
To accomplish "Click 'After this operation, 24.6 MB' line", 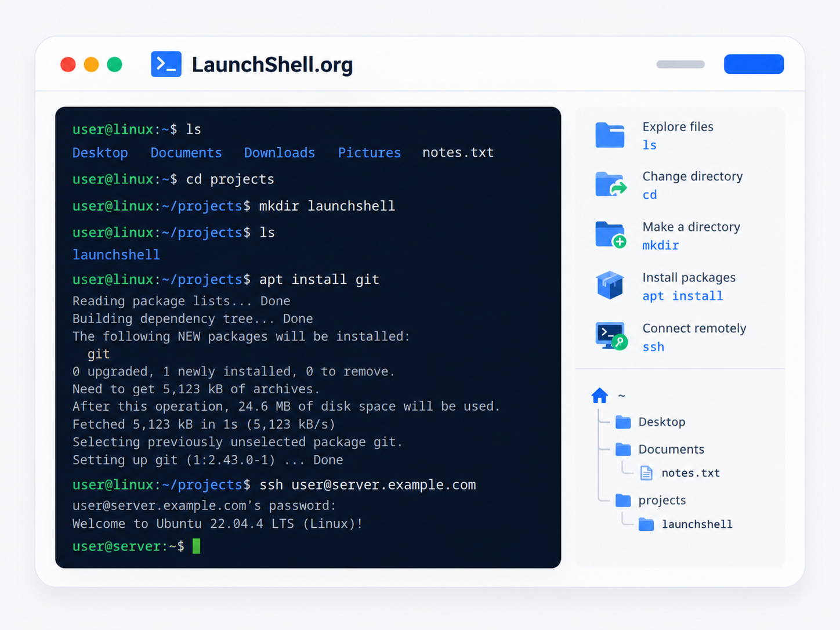I will 286,407.
